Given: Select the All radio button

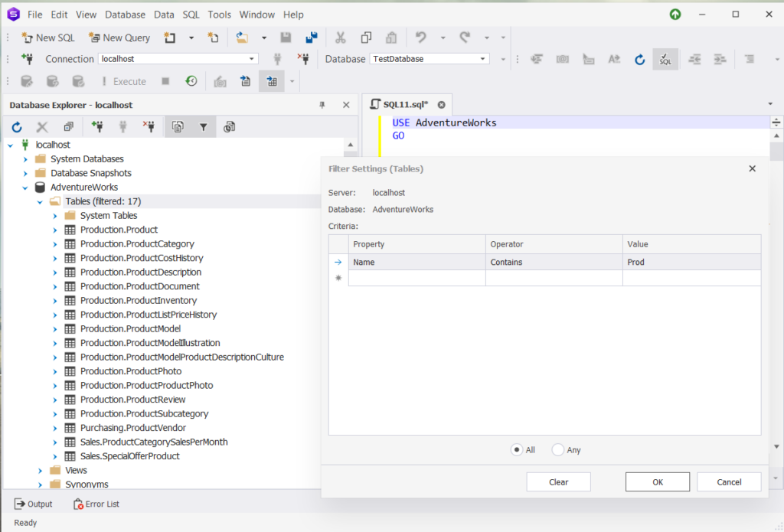Looking at the screenshot, I should pyautogui.click(x=517, y=450).
